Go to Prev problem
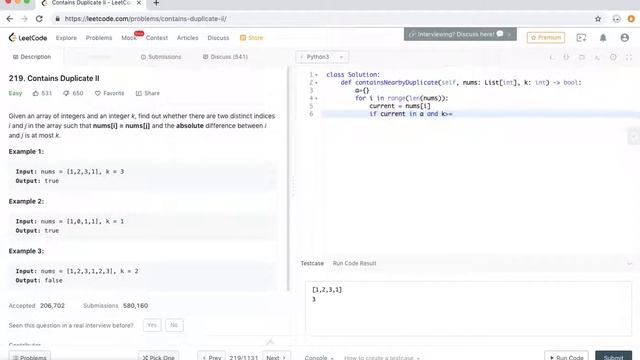 click(x=211, y=356)
